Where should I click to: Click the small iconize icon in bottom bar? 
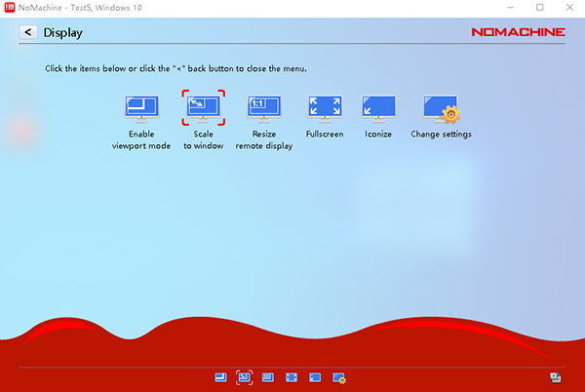point(315,376)
